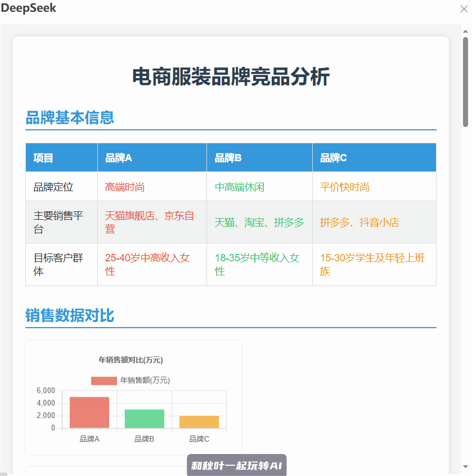Select the 拼多多、抖音小店 cell

point(359,223)
